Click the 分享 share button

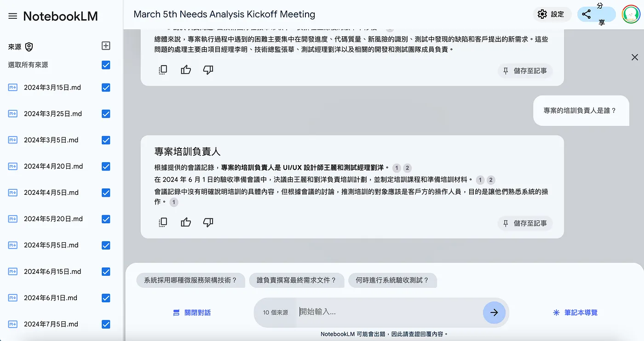[x=597, y=14]
